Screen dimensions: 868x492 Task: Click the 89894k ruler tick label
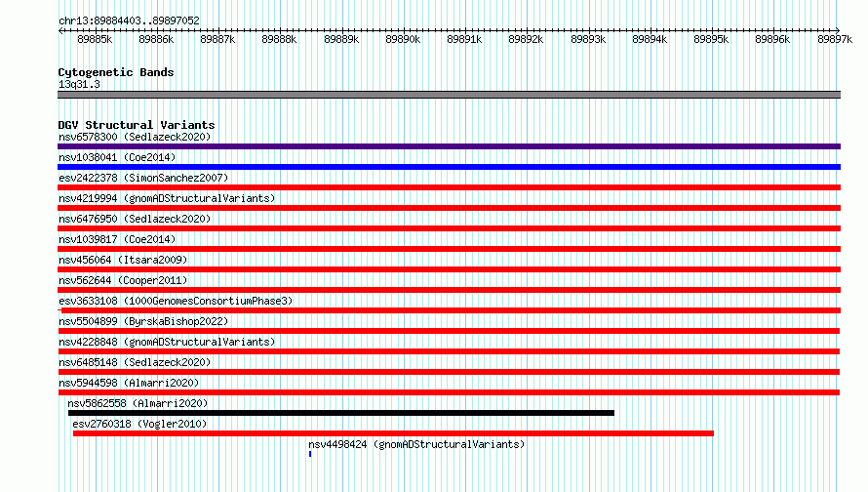click(650, 39)
